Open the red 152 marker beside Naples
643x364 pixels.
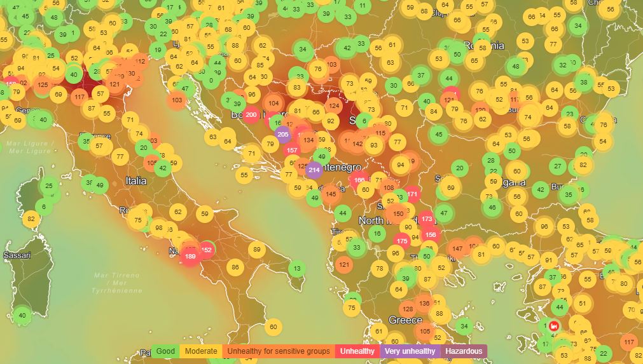206,250
